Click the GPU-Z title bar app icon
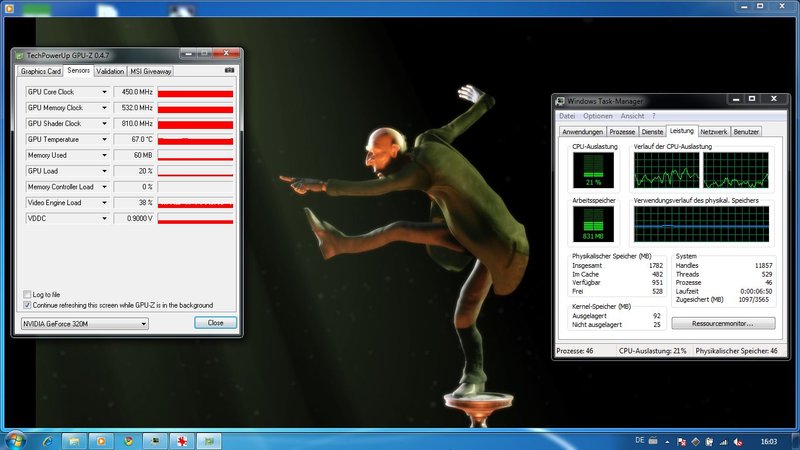Image resolution: width=800 pixels, height=450 pixels. (19, 55)
